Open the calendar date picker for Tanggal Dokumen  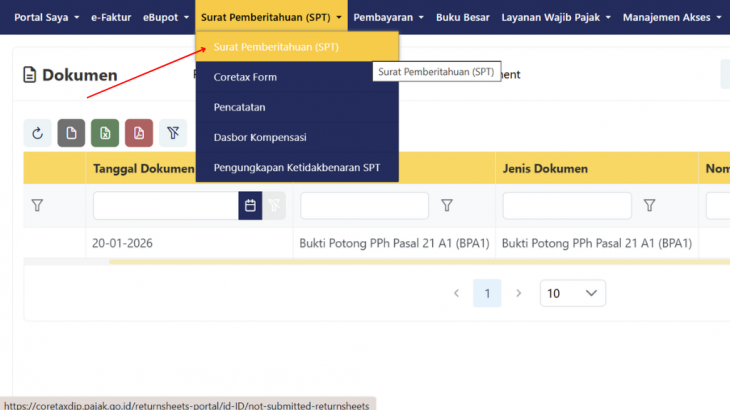250,206
